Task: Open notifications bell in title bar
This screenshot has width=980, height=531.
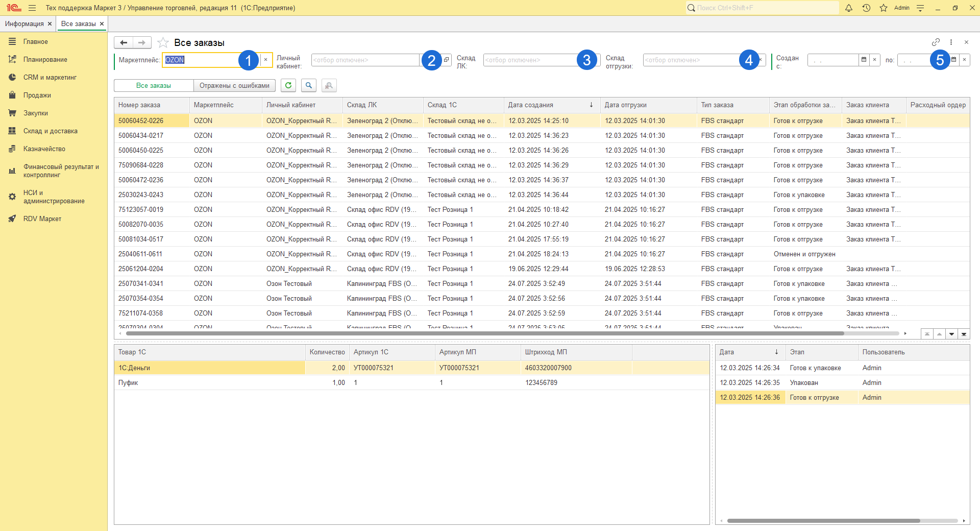Action: (849, 8)
